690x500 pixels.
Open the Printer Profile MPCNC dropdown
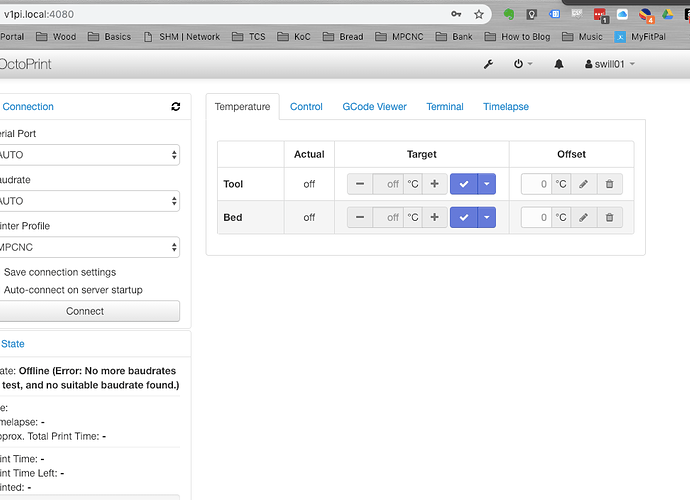[x=88, y=247]
